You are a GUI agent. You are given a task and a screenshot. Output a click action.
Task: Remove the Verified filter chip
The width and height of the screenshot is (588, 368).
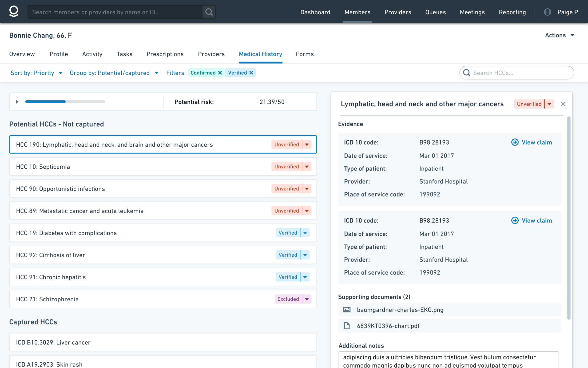[x=251, y=73]
